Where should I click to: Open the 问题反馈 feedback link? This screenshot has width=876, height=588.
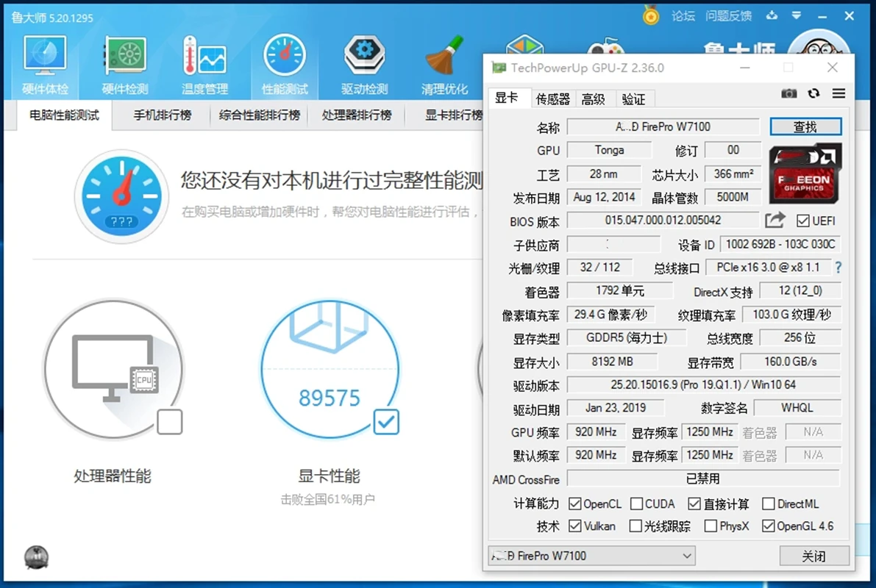tap(728, 16)
